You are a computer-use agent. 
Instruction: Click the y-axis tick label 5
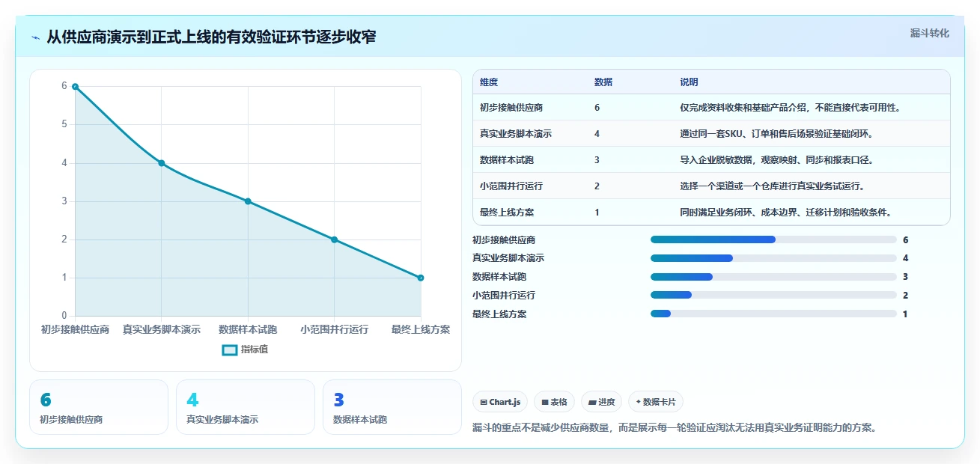64,124
